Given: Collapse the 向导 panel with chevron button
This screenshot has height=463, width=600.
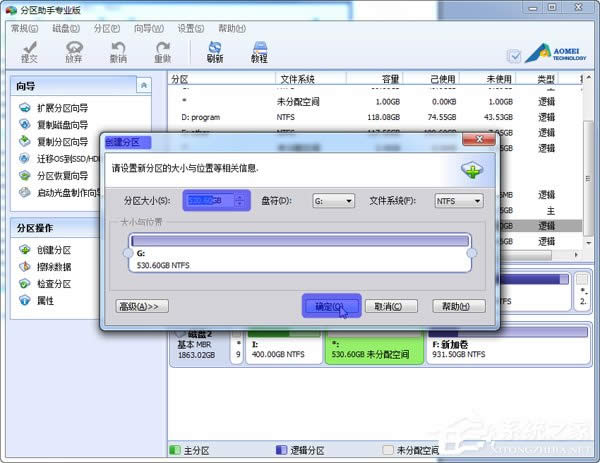Looking at the screenshot, I should 144,87.
